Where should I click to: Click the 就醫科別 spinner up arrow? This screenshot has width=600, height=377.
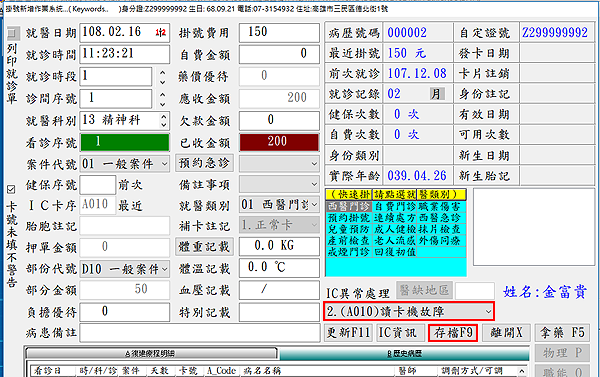pyautogui.click(x=164, y=116)
